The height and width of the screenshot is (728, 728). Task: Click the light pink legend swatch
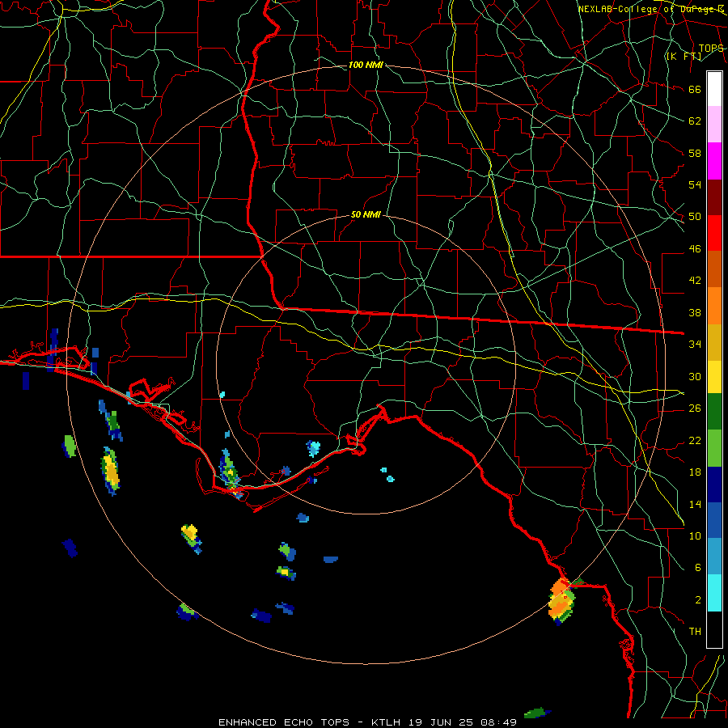[x=714, y=124]
